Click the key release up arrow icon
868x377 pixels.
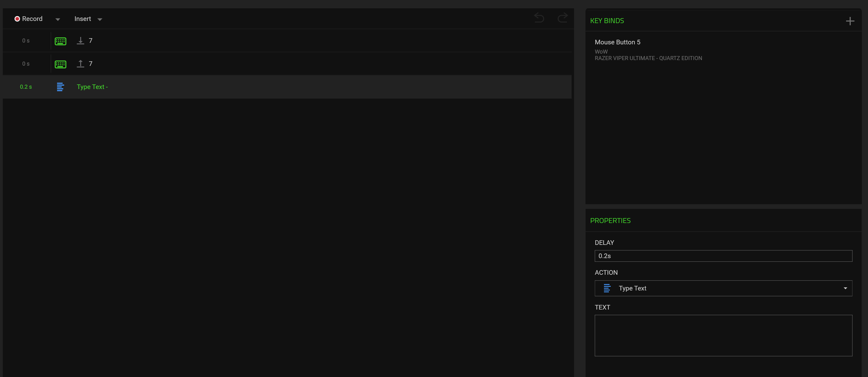click(80, 64)
